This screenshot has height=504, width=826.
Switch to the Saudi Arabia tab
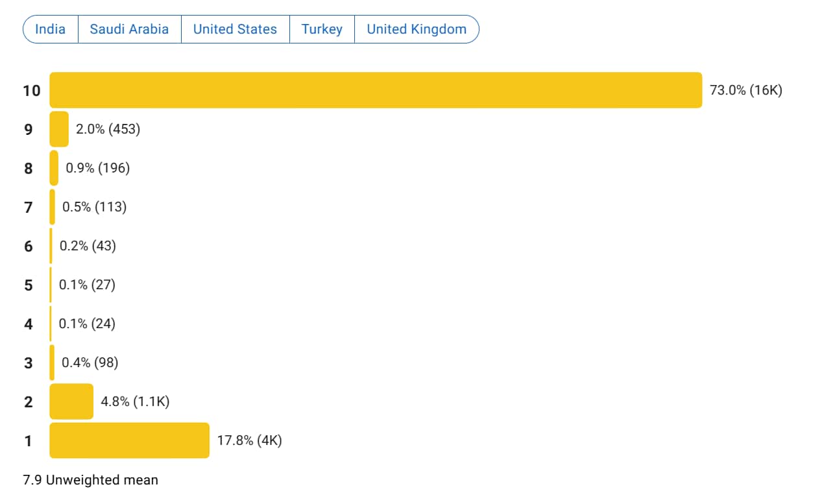[129, 29]
